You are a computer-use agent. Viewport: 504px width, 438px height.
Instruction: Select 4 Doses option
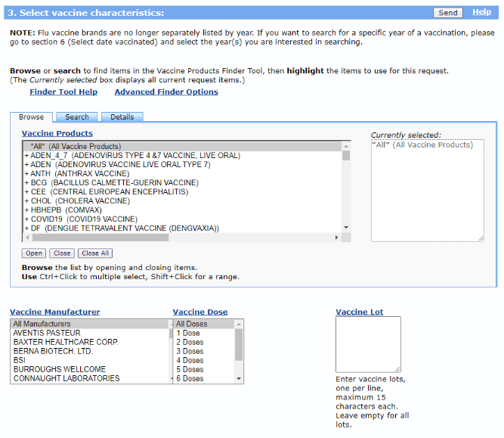click(x=204, y=360)
